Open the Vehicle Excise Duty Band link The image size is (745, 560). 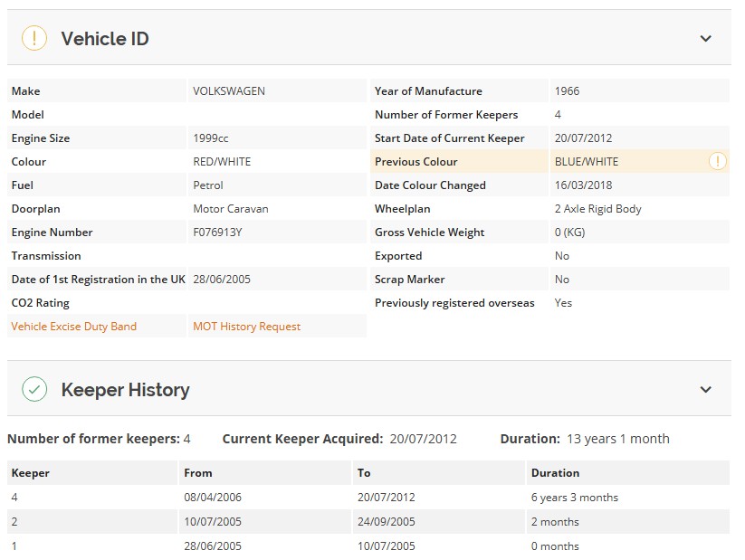73,327
